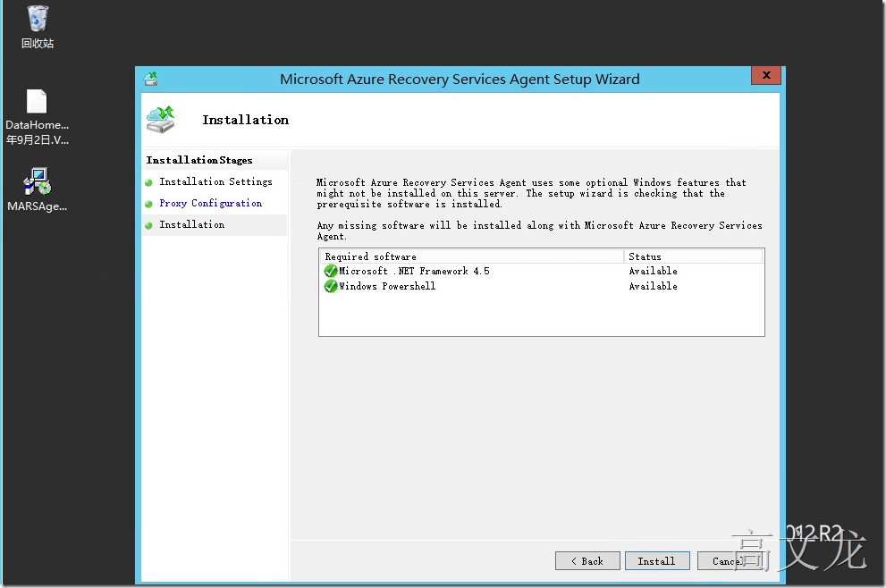886x588 pixels.
Task: Click the Installation page heading
Action: pos(245,120)
